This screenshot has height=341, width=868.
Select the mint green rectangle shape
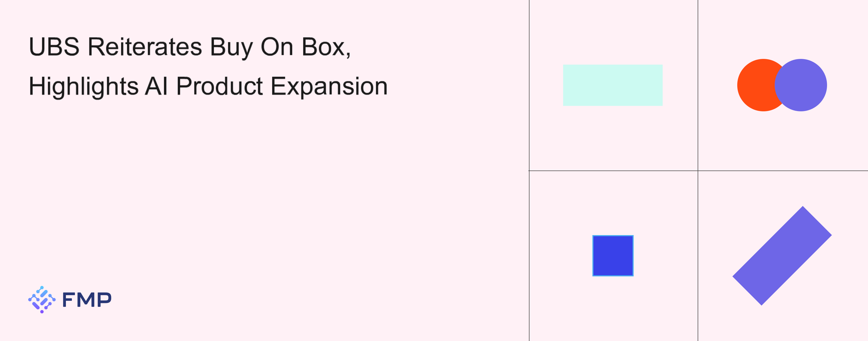tap(612, 85)
